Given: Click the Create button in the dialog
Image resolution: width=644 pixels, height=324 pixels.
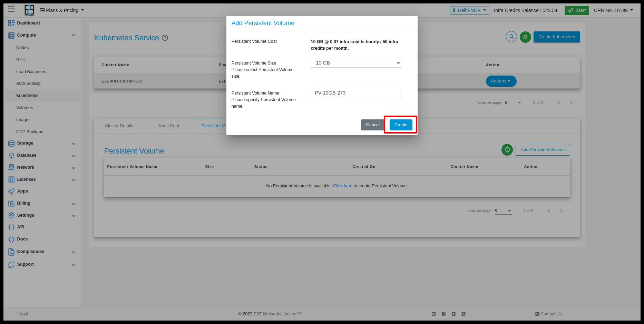Looking at the screenshot, I should [x=401, y=125].
